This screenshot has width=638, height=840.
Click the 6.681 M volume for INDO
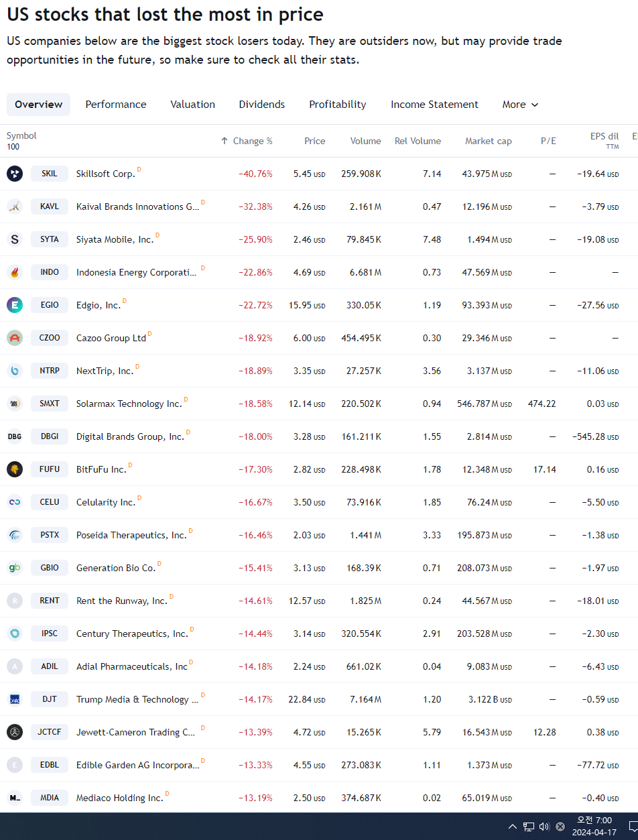(x=365, y=272)
